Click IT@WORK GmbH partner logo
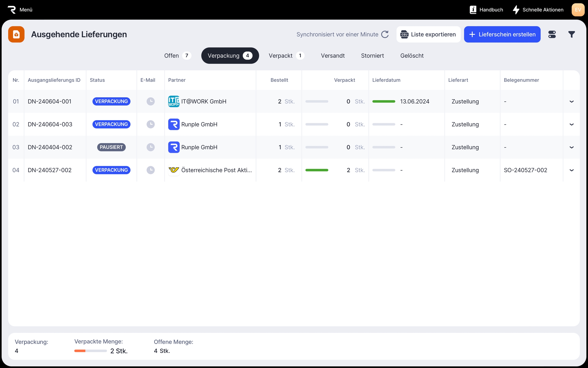Viewport: 588px width, 368px height. click(174, 101)
